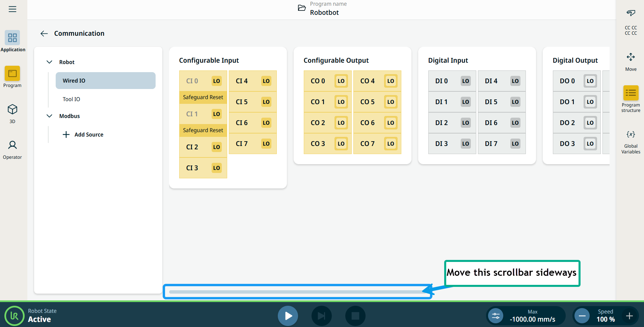Open the Application section icon
Viewport: 644px width, 327px height.
click(x=12, y=38)
